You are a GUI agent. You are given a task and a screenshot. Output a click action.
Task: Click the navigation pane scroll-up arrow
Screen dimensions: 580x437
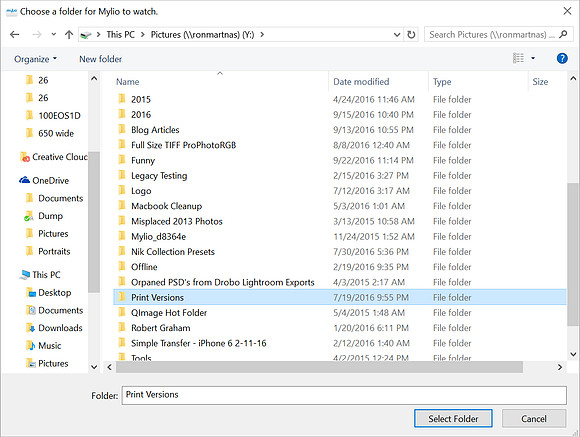(94, 78)
